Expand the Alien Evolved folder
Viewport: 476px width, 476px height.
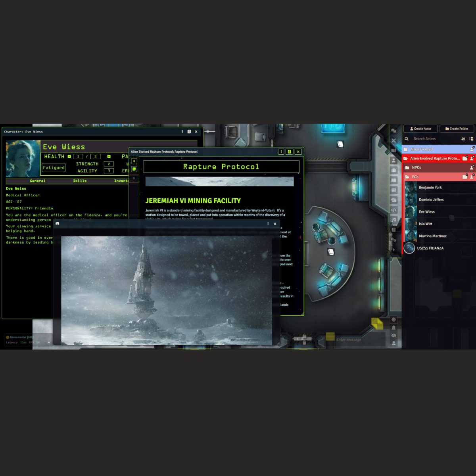coord(421,149)
